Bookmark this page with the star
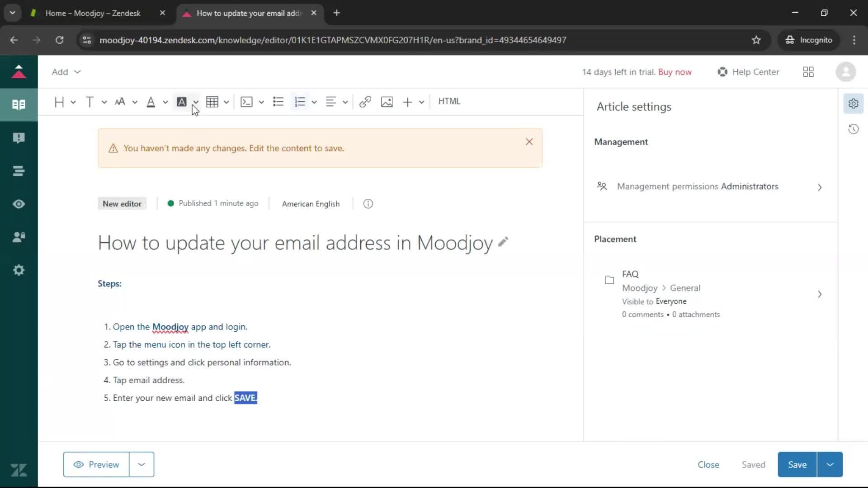Screen dimensions: 868x488 point(756,40)
